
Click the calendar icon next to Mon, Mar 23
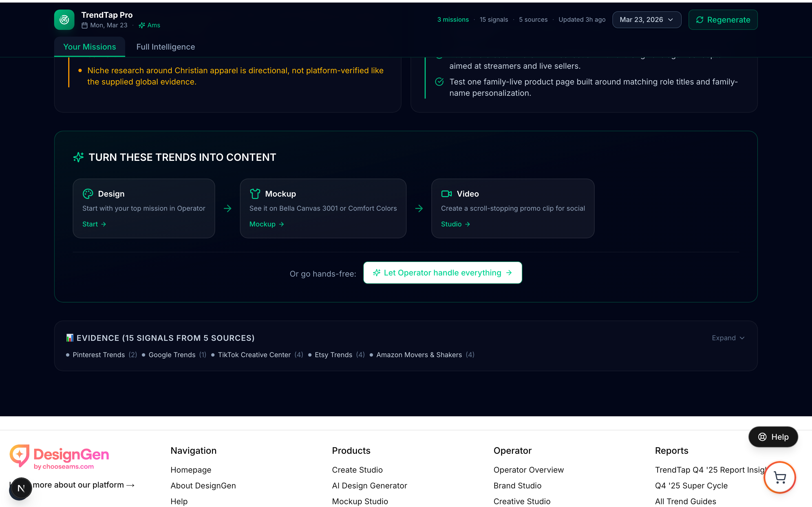click(84, 25)
